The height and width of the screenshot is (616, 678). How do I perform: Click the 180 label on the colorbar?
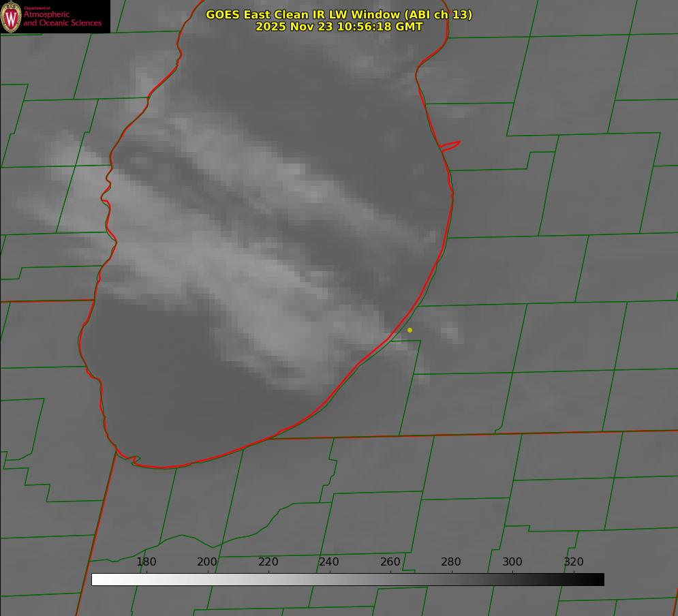(147, 562)
